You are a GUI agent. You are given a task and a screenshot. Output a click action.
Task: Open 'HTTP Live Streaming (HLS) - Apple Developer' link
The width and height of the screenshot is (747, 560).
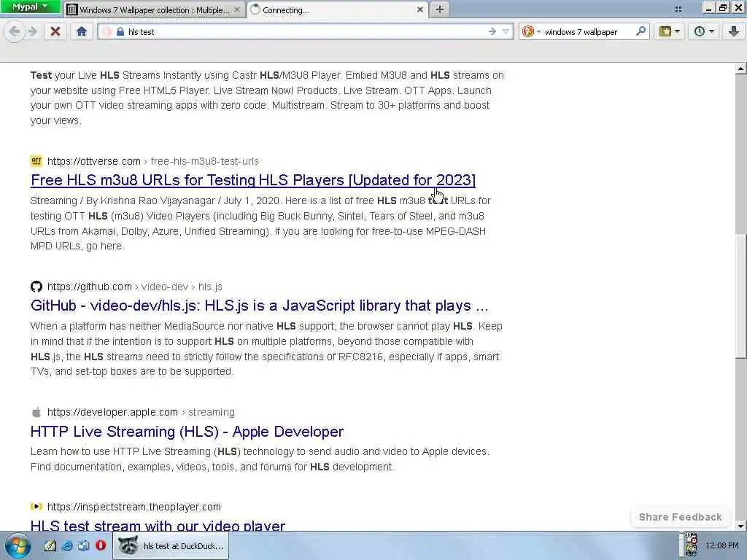pos(187,432)
